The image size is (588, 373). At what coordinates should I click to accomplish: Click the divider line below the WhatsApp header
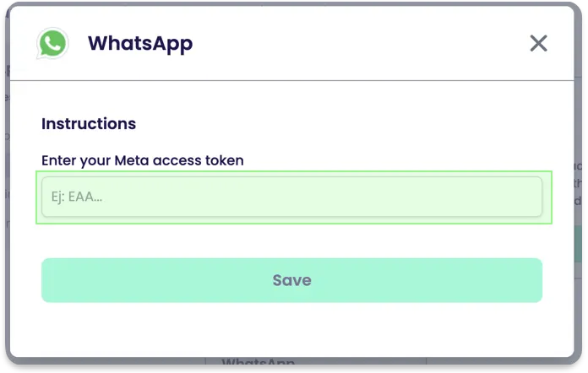pos(291,81)
